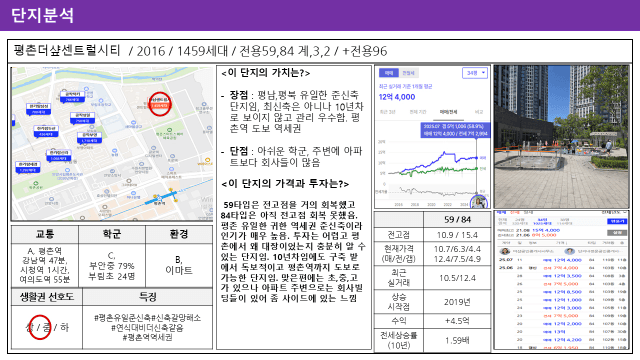Select the blue 매매 toggle above the price chart
640x360 pixels.
(x=389, y=73)
